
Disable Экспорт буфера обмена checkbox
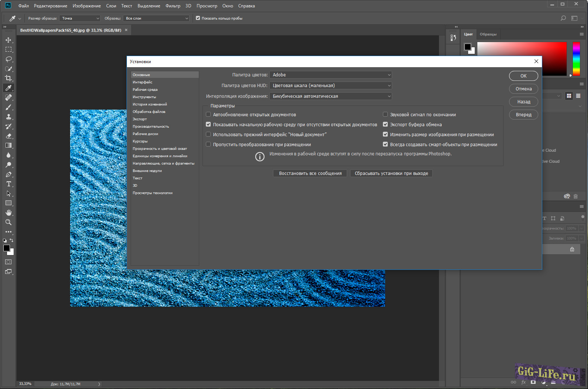(385, 125)
